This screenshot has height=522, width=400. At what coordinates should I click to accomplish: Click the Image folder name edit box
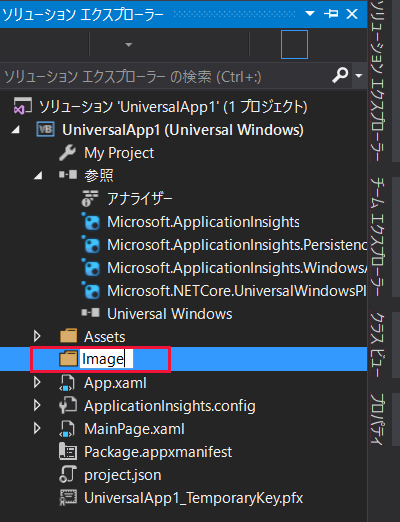(106, 359)
